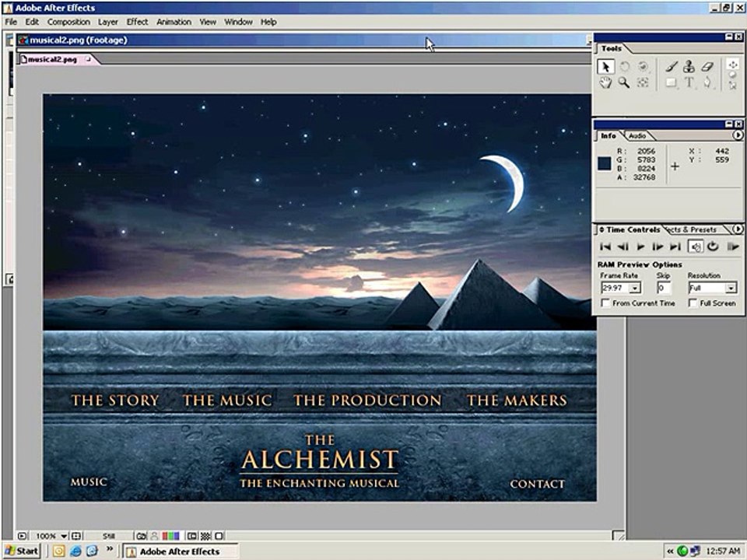Select the Eraser tool
747x560 pixels.
(707, 67)
